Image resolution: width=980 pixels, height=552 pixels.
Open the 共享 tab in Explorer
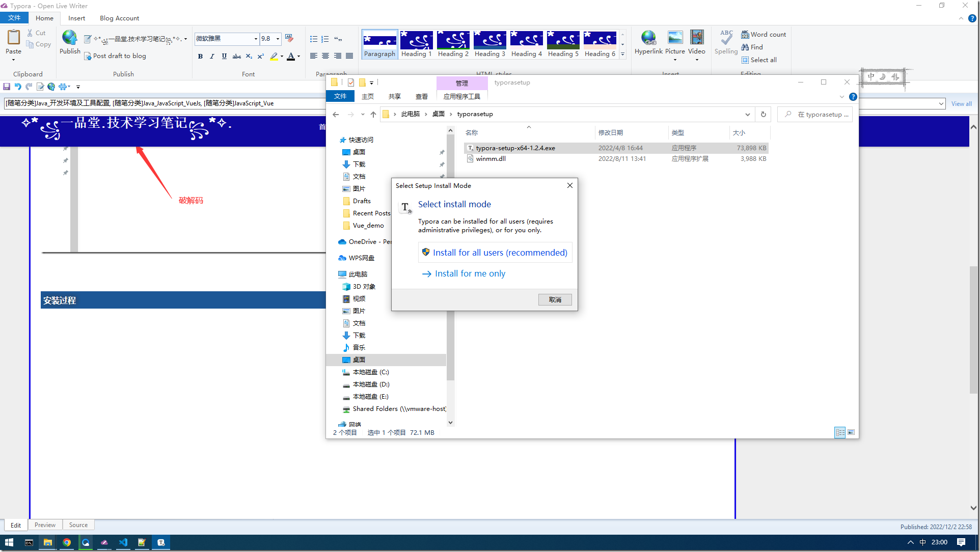[x=394, y=97]
